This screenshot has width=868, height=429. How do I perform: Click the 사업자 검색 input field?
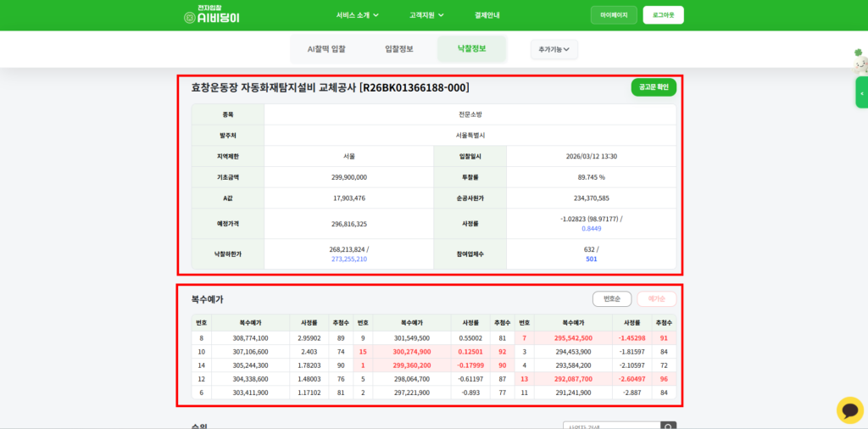[611, 426]
